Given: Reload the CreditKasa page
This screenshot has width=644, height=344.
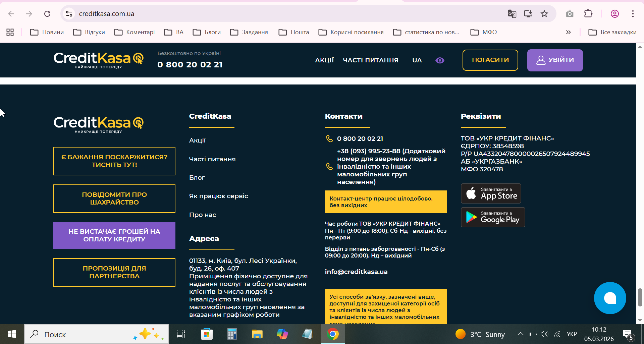Looking at the screenshot, I should coord(47,14).
